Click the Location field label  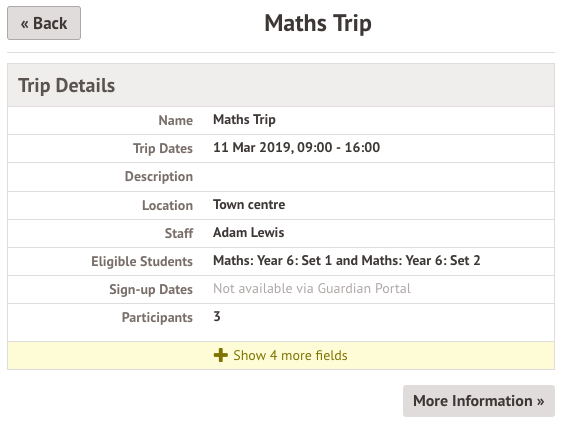167,205
